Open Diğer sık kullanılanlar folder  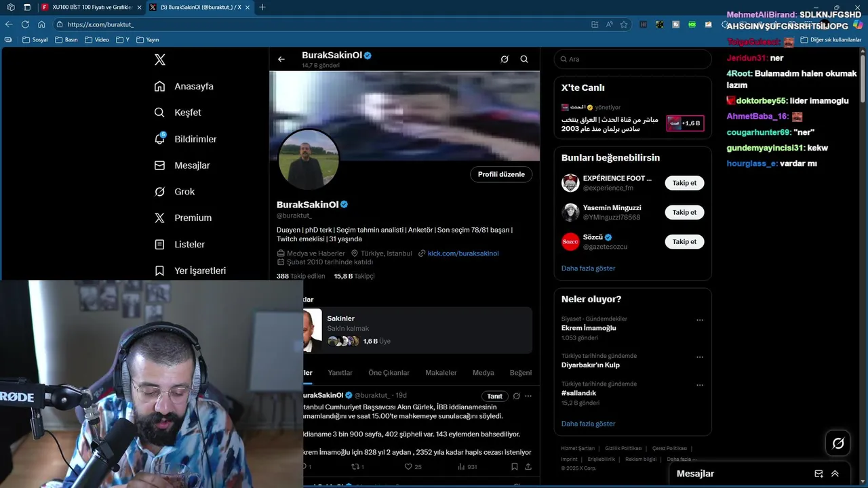pos(831,40)
